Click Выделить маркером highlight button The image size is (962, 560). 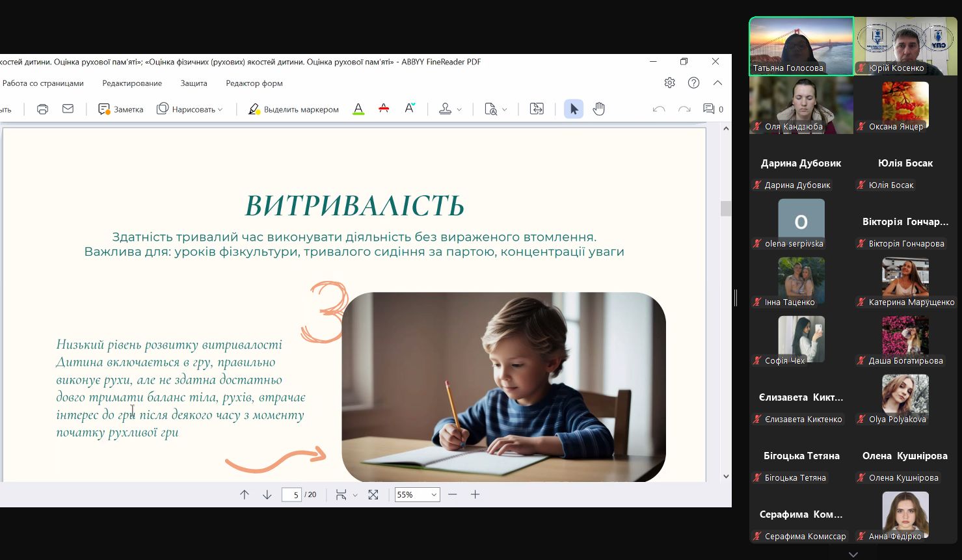[293, 109]
